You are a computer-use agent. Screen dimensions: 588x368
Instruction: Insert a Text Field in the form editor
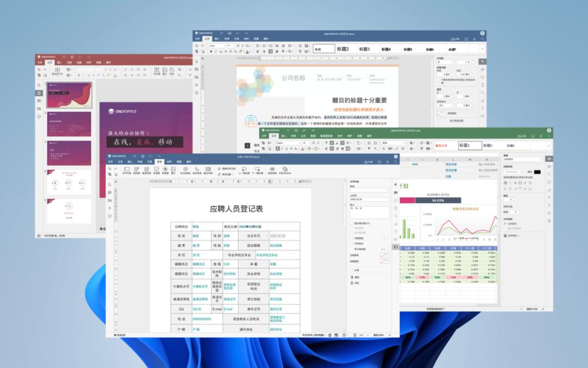pos(127,170)
